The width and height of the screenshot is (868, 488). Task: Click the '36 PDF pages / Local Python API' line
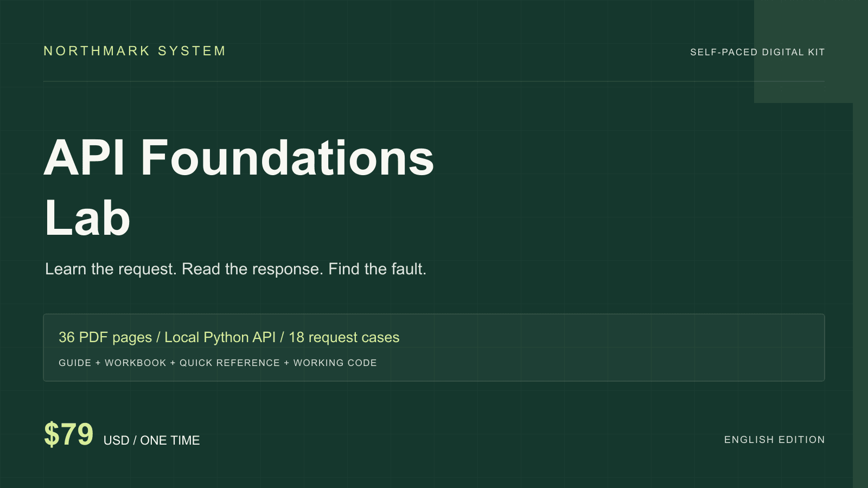tap(229, 337)
